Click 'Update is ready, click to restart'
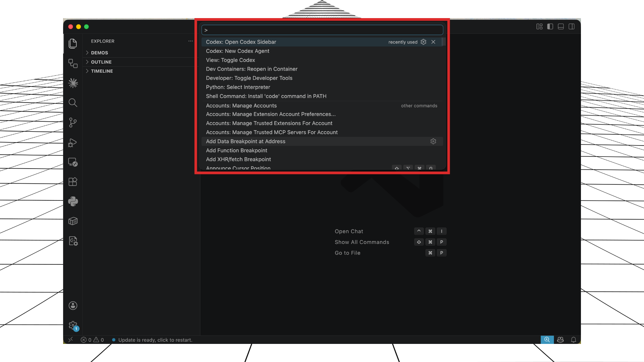This screenshot has width=644, height=362. [152, 340]
